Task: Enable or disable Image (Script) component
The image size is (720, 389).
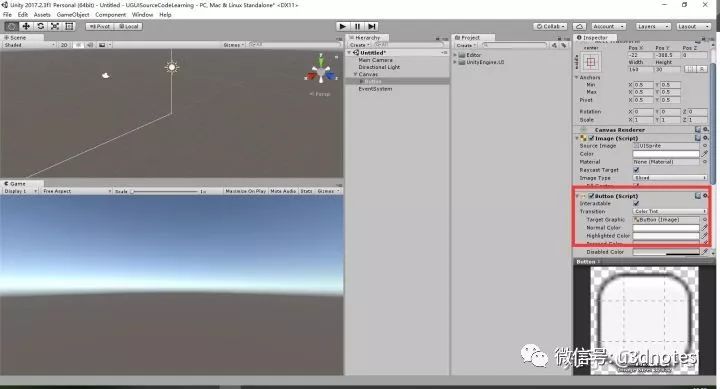Action: click(591, 138)
